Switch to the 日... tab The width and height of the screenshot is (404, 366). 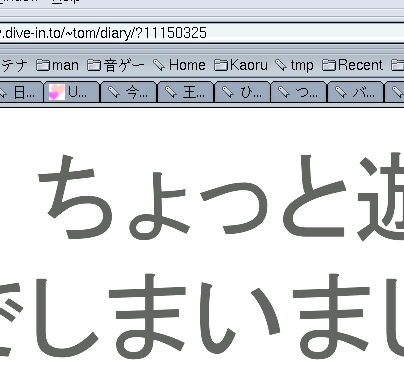click(x=21, y=92)
